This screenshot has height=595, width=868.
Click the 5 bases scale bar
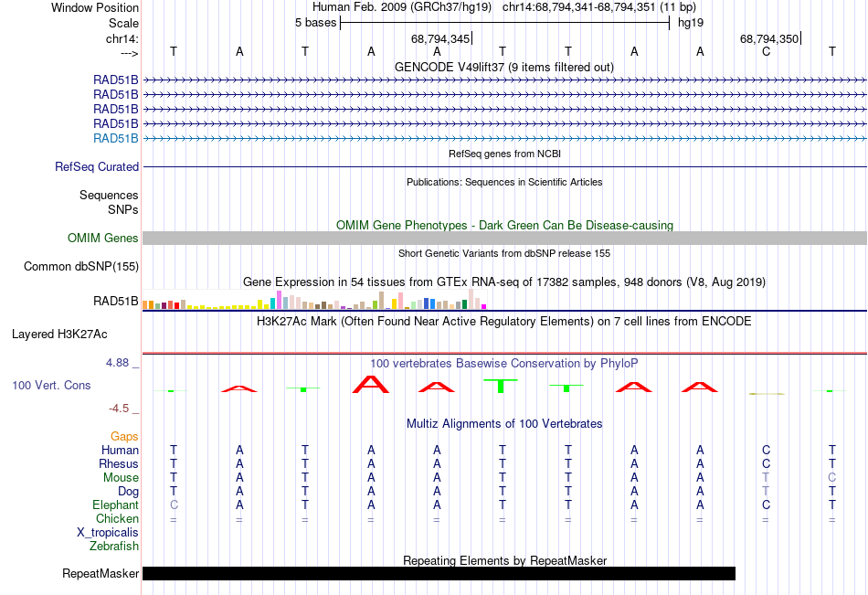[x=505, y=23]
